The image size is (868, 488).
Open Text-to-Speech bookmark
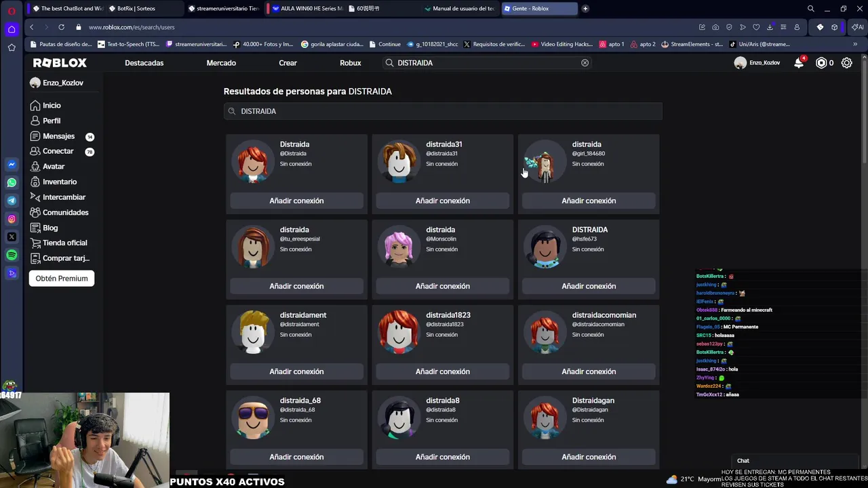point(129,44)
